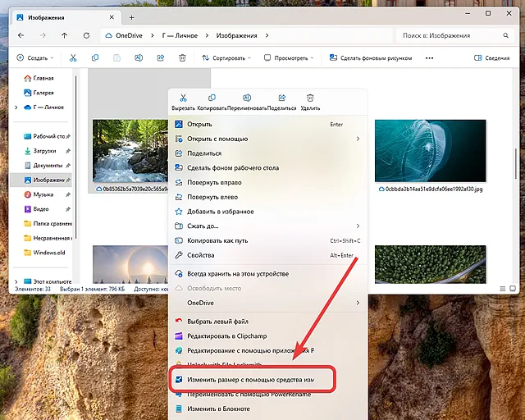Click Сделать фоновым рисунком button

(x=371, y=58)
